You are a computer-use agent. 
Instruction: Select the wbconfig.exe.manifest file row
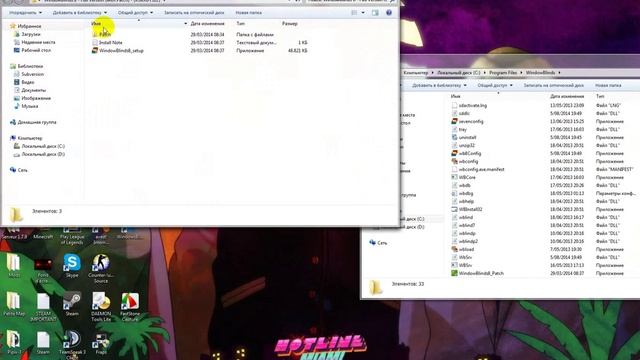(x=544, y=169)
